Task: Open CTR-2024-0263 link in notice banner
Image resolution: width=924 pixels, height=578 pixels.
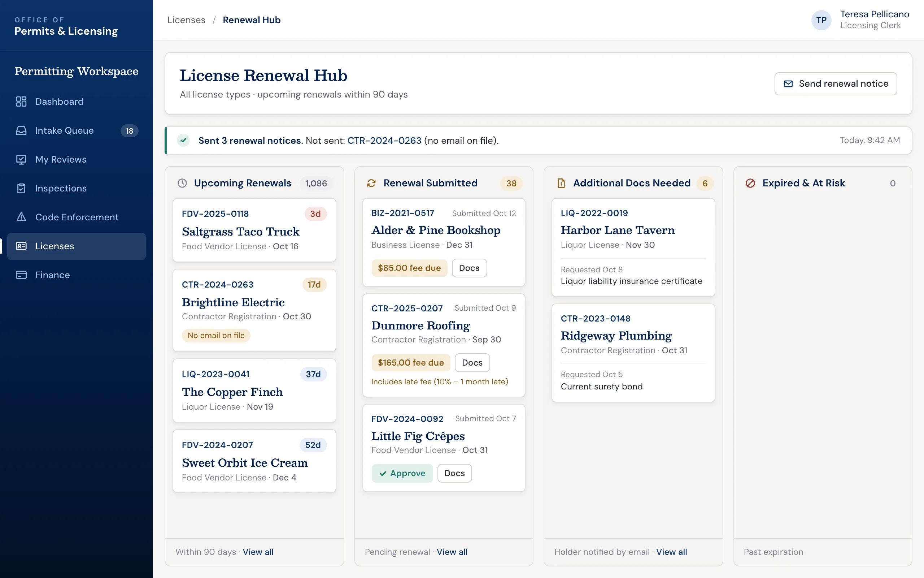Action: (x=384, y=141)
